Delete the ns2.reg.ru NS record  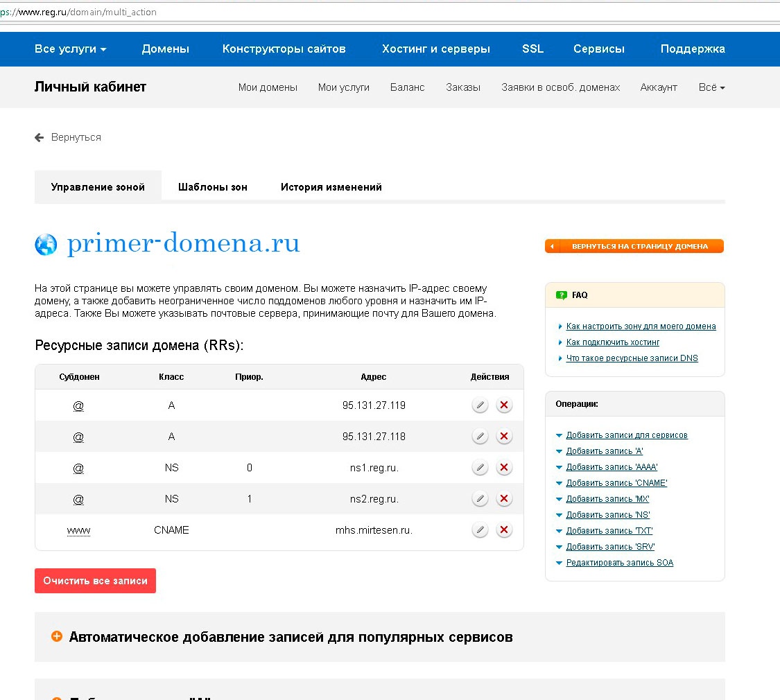click(x=504, y=498)
